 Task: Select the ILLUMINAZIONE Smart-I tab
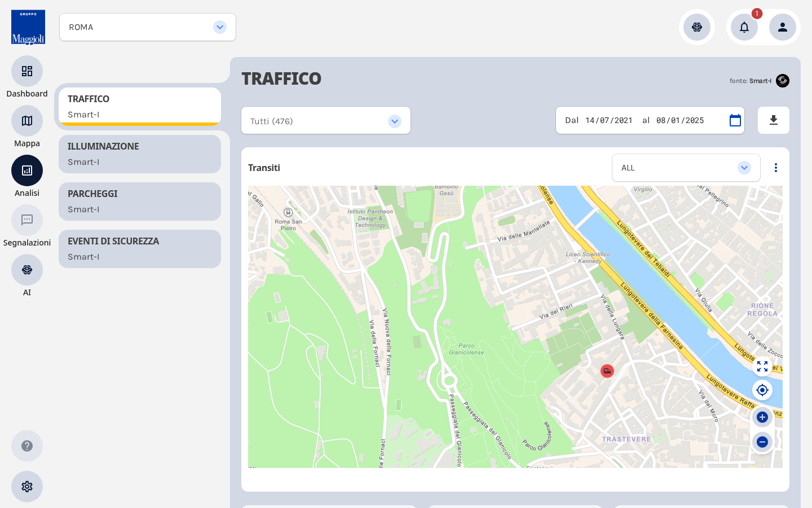click(140, 154)
